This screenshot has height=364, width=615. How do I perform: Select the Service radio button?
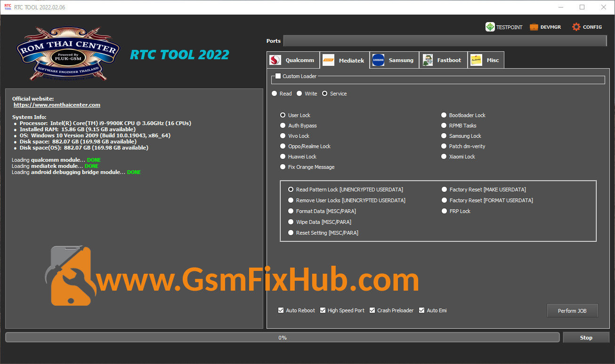(x=324, y=94)
